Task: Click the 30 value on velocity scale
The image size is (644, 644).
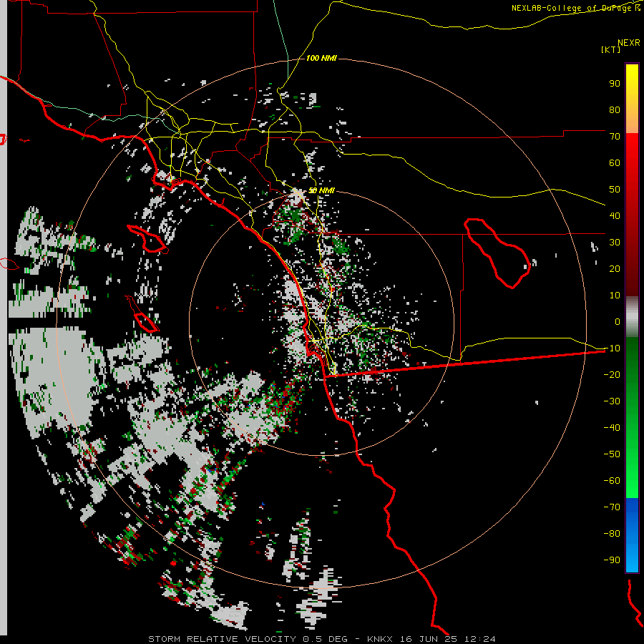Action: click(615, 243)
